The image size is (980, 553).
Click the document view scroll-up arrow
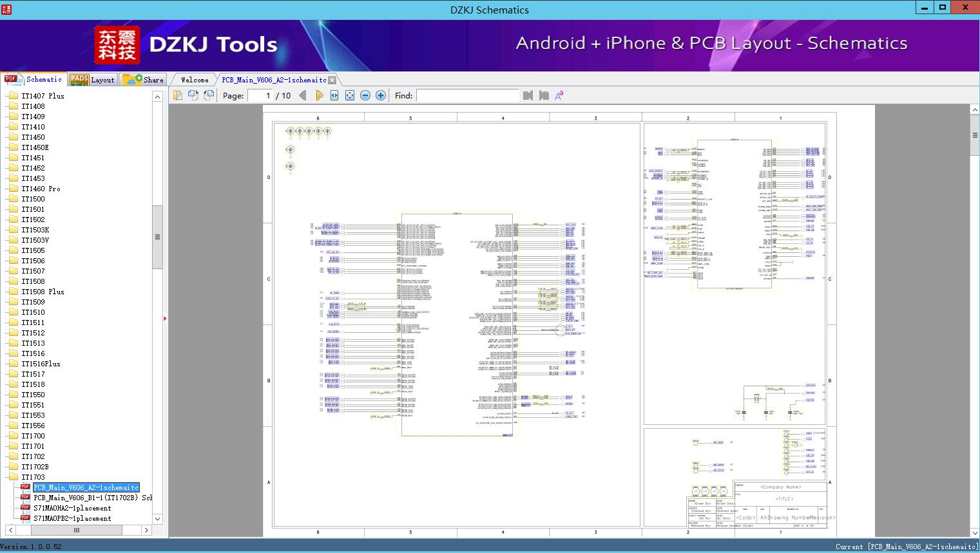[x=975, y=110]
